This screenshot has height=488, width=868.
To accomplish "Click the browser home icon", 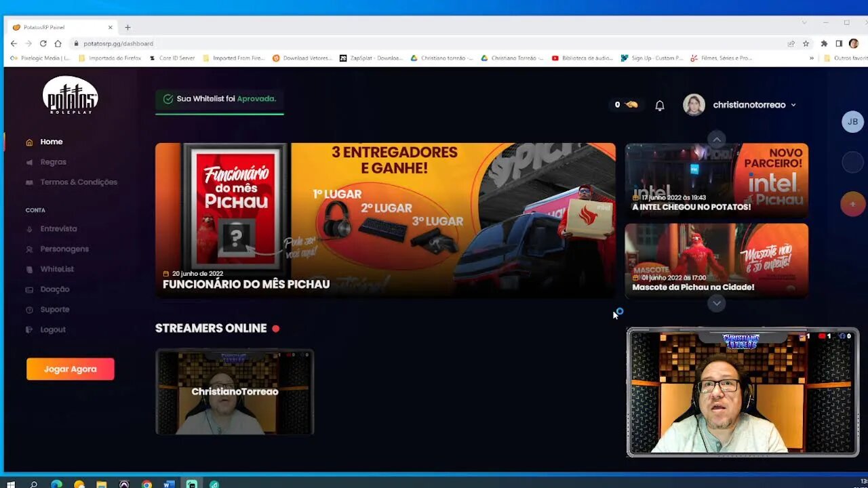I will pyautogui.click(x=58, y=43).
